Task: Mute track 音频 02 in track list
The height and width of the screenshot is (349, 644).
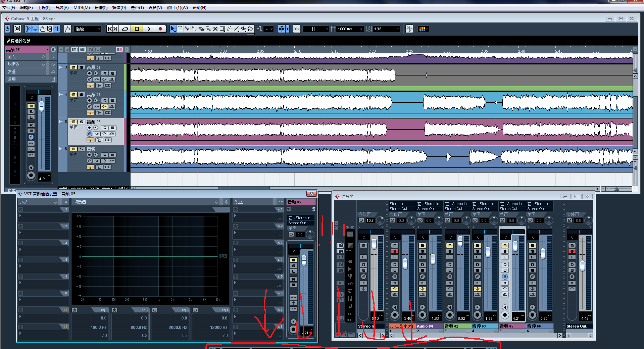Action: click(x=73, y=67)
